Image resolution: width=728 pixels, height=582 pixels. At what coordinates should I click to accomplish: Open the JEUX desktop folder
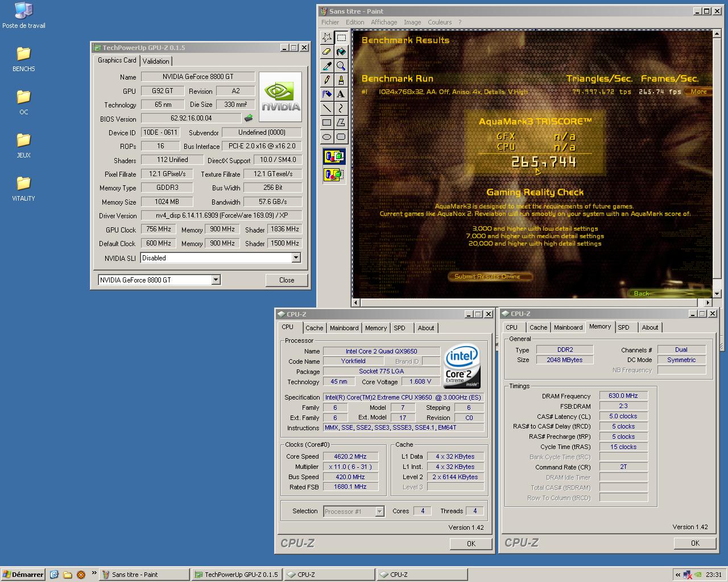[x=23, y=145]
